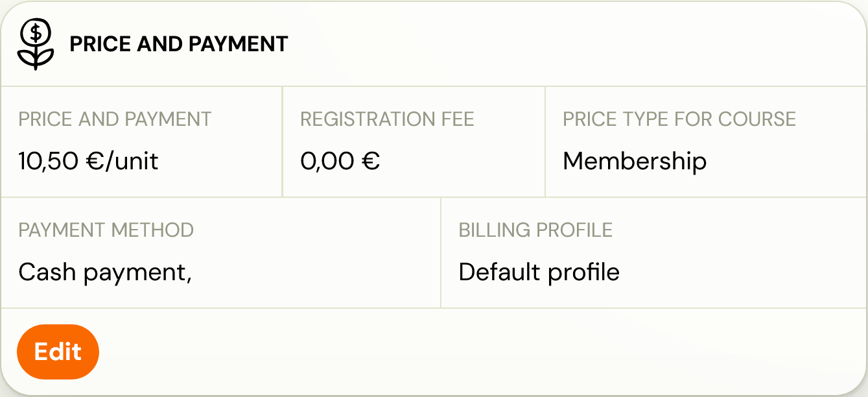
Task: Click the billing profile cell
Action: [x=653, y=253]
